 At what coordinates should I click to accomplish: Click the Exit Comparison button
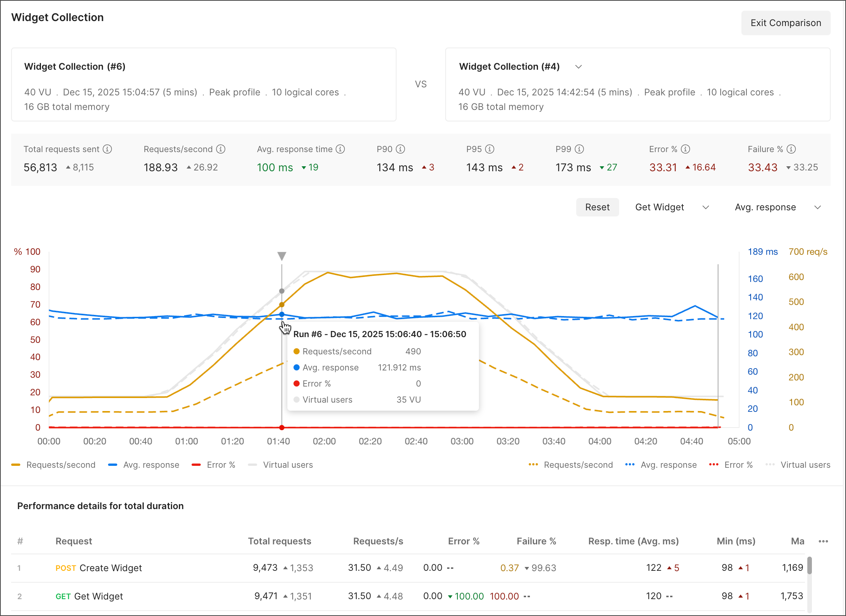(785, 23)
